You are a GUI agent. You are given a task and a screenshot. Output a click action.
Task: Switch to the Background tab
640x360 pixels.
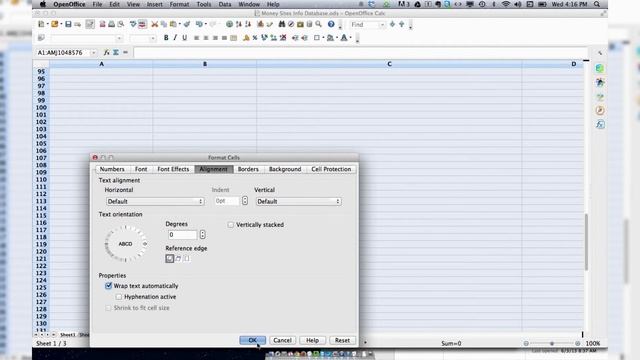coord(285,169)
